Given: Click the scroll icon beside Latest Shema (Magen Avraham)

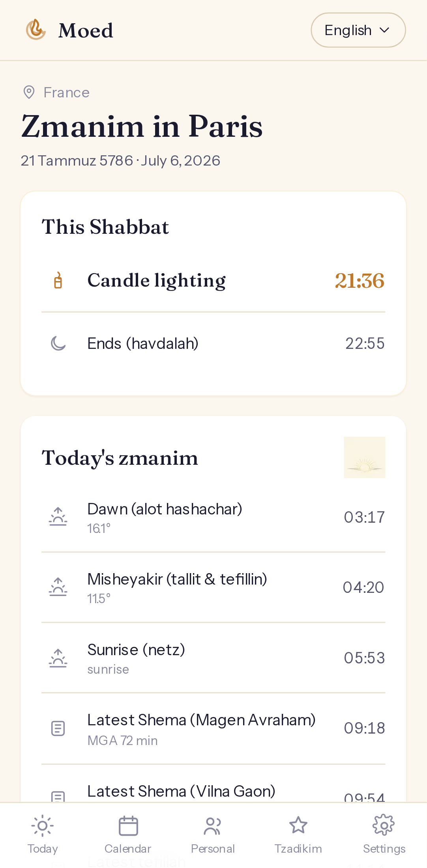Looking at the screenshot, I should (58, 728).
